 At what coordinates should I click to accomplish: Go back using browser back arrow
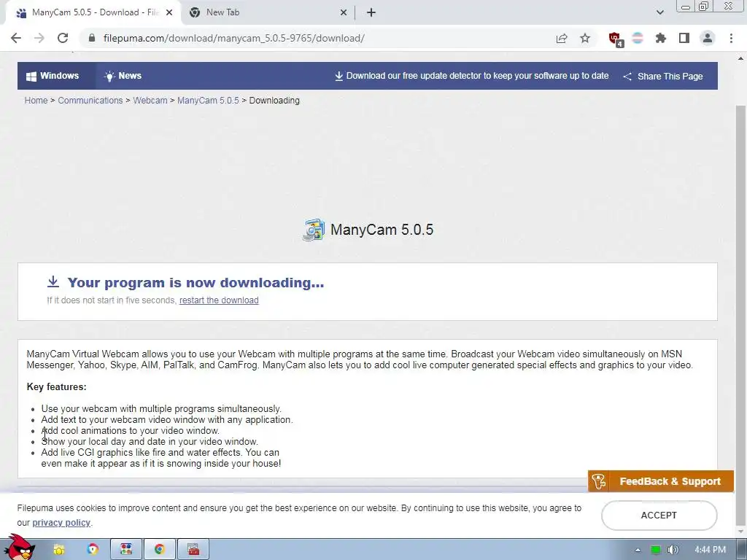(x=16, y=38)
